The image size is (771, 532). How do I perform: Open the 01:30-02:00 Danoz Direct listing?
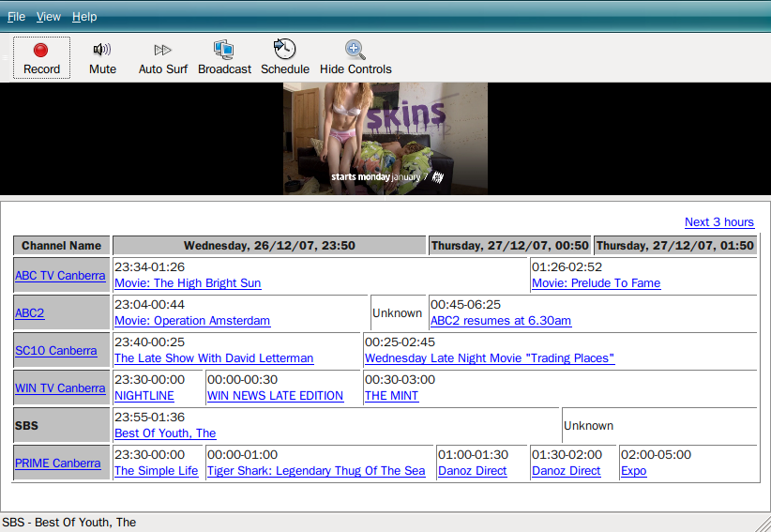[566, 470]
